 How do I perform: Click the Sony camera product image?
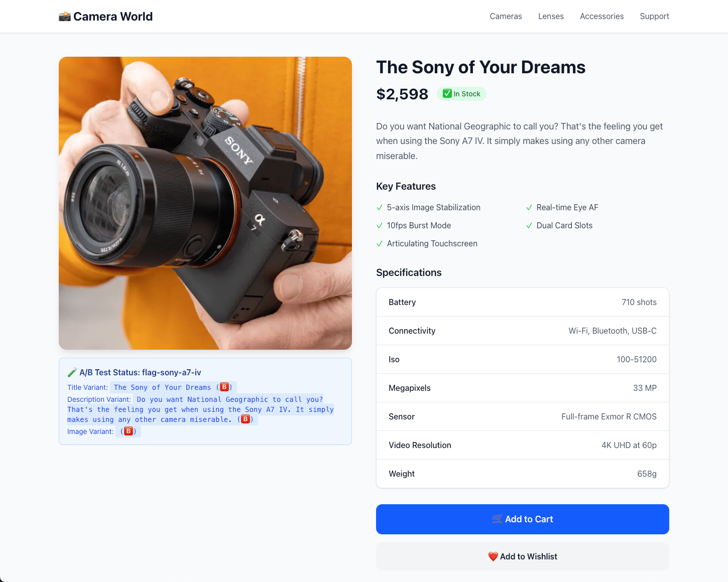[x=205, y=203]
